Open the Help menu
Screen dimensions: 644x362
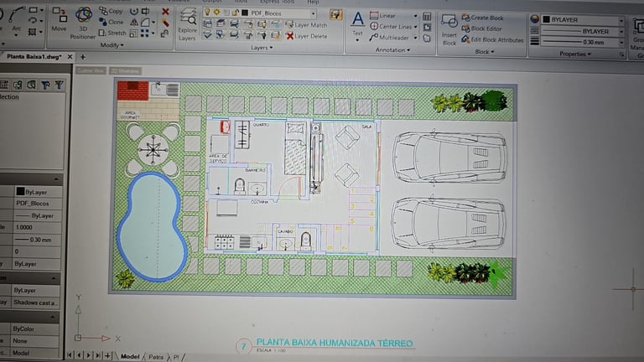[314, 2]
